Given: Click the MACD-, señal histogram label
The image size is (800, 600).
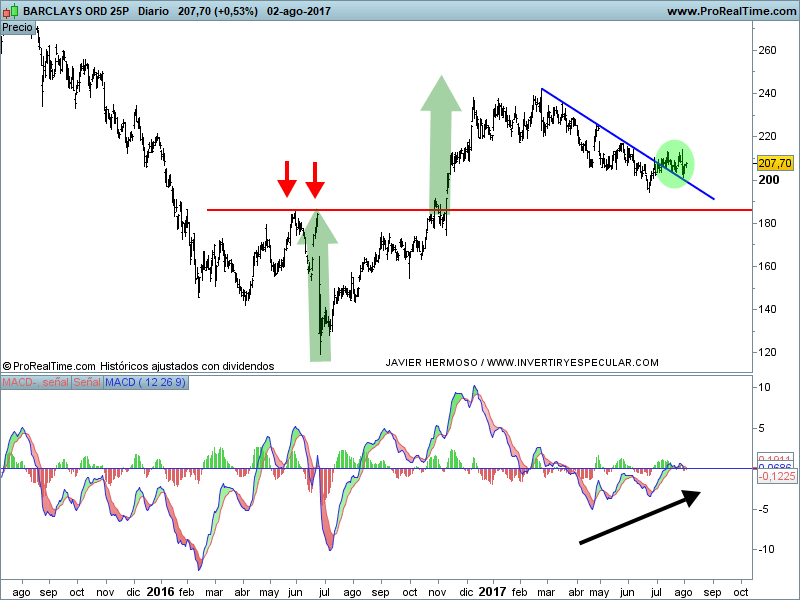Looking at the screenshot, I should [x=35, y=383].
